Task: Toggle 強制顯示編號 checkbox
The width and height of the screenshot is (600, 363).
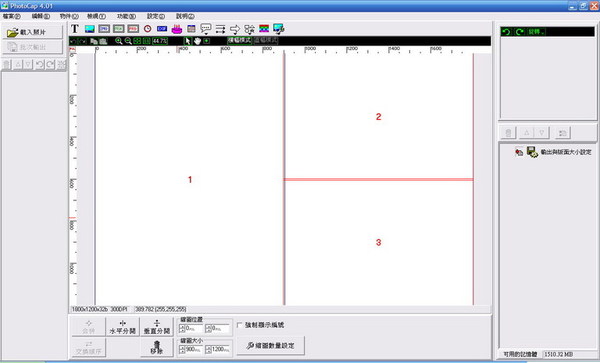Action: pos(240,325)
